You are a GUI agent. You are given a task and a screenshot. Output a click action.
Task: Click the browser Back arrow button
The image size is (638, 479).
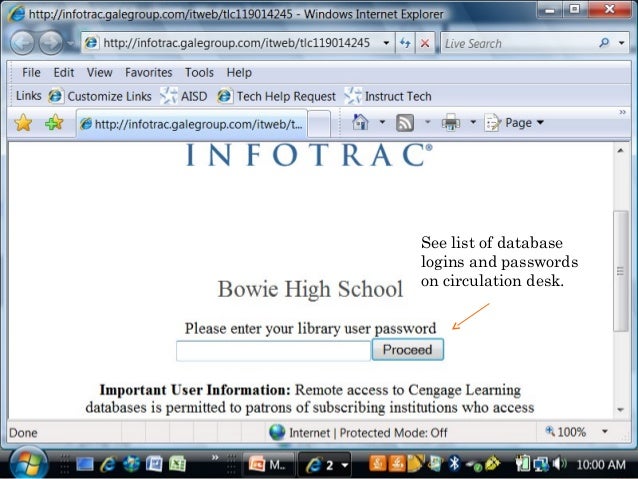point(22,43)
